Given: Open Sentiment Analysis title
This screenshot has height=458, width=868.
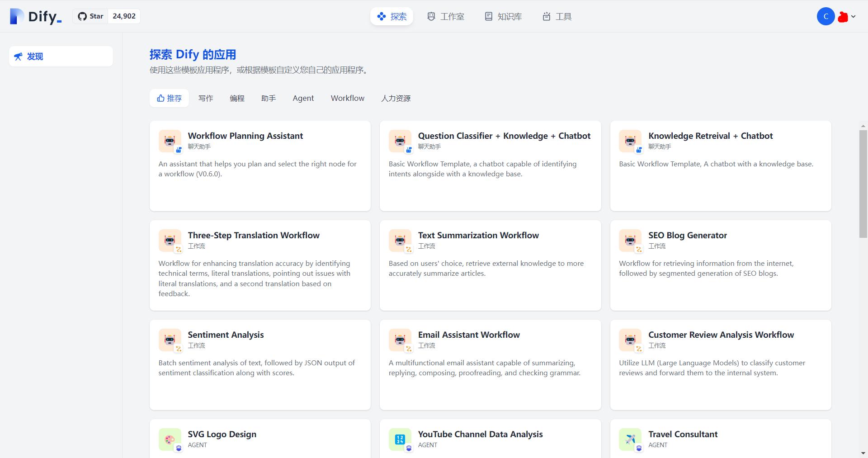Looking at the screenshot, I should pyautogui.click(x=226, y=335).
